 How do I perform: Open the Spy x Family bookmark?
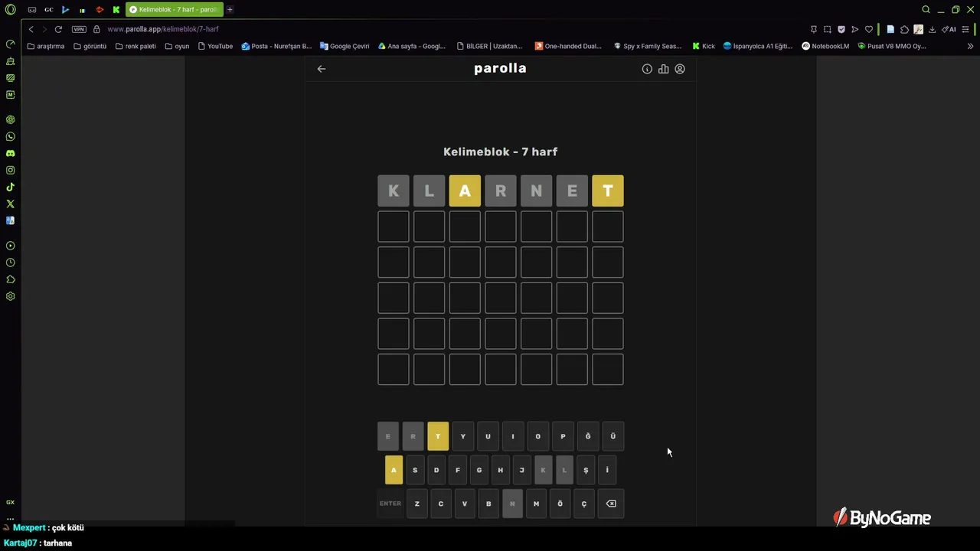[648, 46]
